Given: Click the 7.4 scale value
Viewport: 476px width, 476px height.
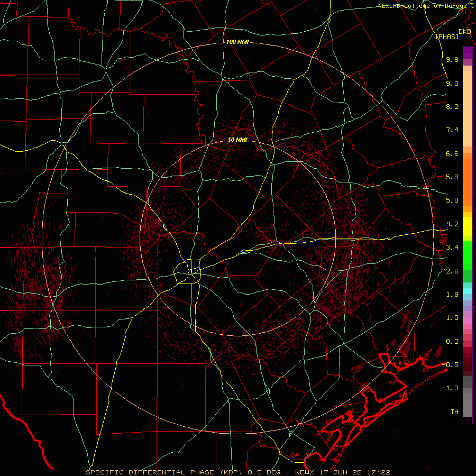Looking at the screenshot, I should point(452,130).
